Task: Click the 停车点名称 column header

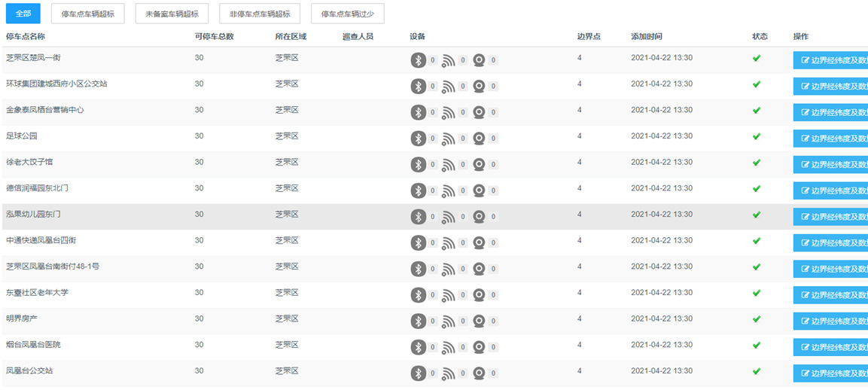Action: point(26,37)
